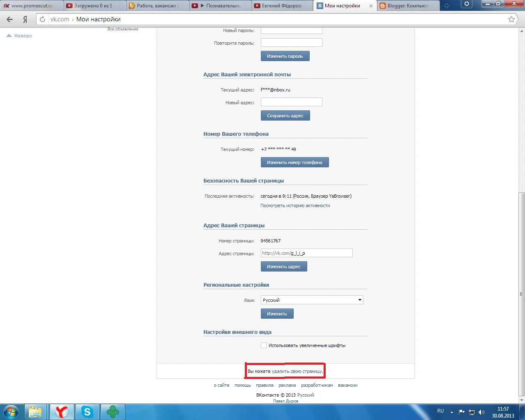Open the Action Center flag icon
The height and width of the screenshot is (420, 525).
[x=462, y=412]
